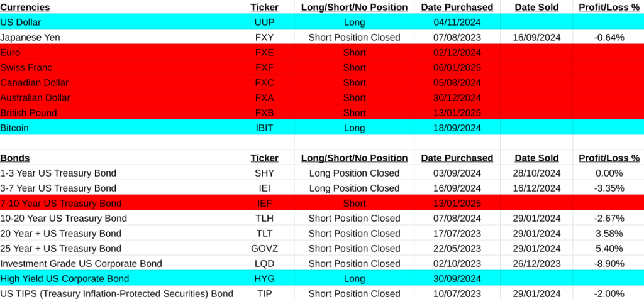Click the GOVZ ticker cell
Screen dimensions: 644x299
pos(264,248)
